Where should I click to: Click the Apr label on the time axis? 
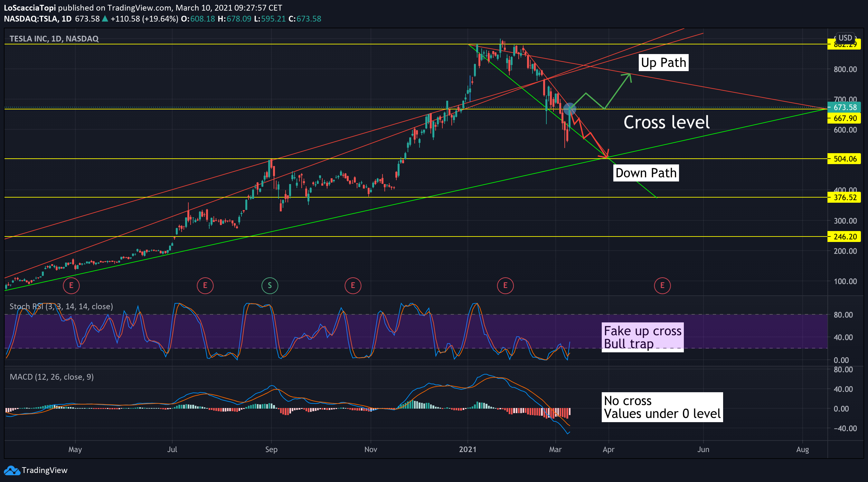point(609,450)
